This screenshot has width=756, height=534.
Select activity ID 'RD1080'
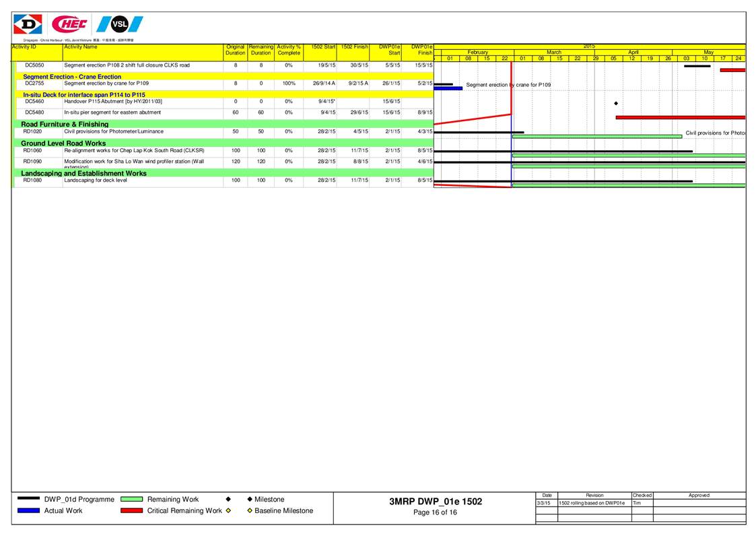coord(32,180)
